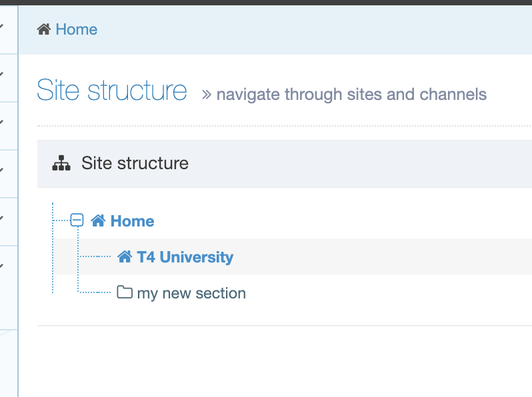Click the sitemap icon in the panel header
532x397 pixels.
(61, 163)
